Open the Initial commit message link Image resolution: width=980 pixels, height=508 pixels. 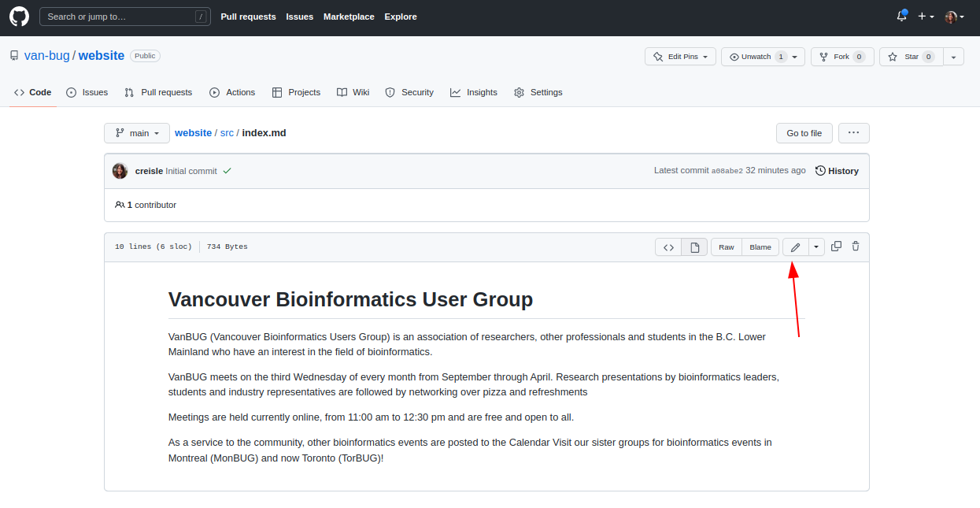[191, 171]
